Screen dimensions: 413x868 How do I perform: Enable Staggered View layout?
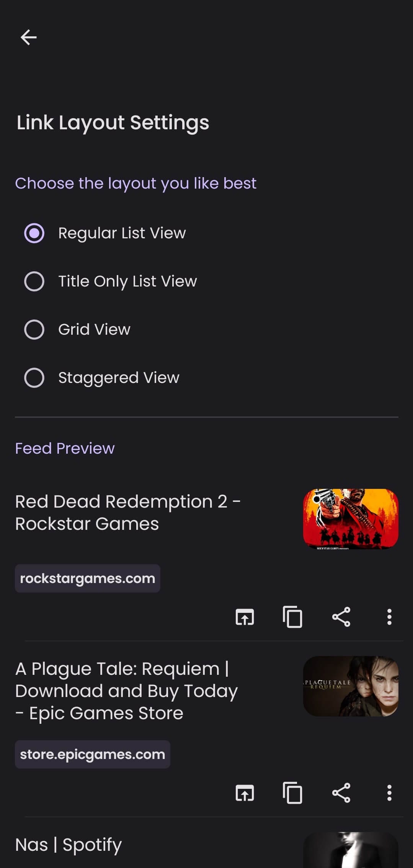point(34,378)
